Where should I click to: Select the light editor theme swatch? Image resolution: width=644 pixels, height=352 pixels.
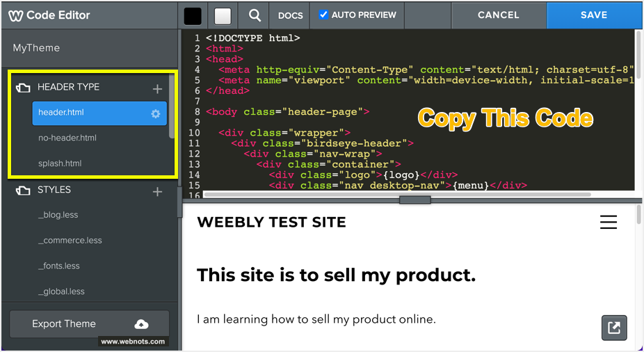pos(223,15)
